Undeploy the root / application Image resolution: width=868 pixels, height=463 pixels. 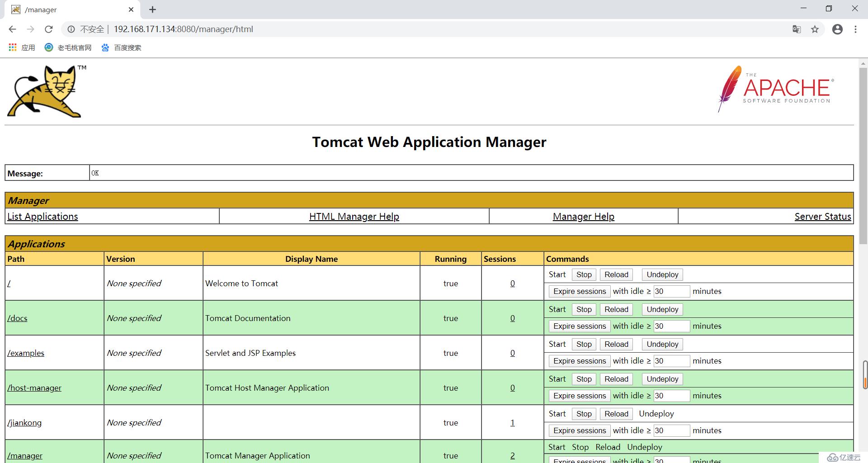pos(662,274)
